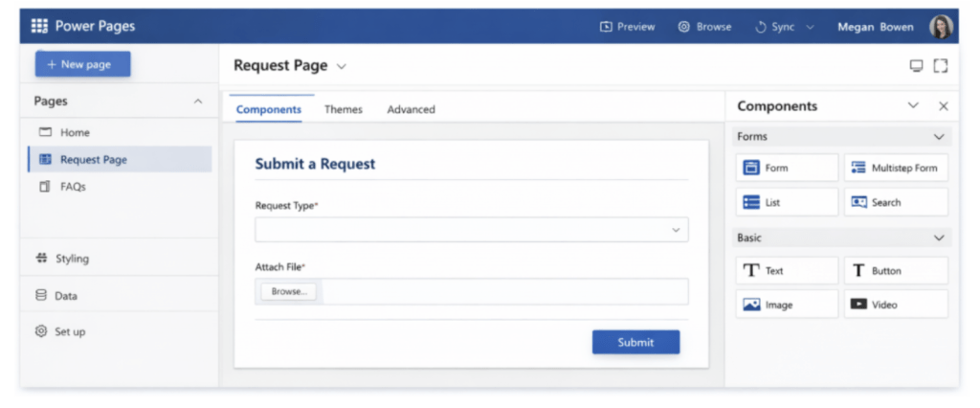
Task: Click the New page button
Action: coord(82,64)
